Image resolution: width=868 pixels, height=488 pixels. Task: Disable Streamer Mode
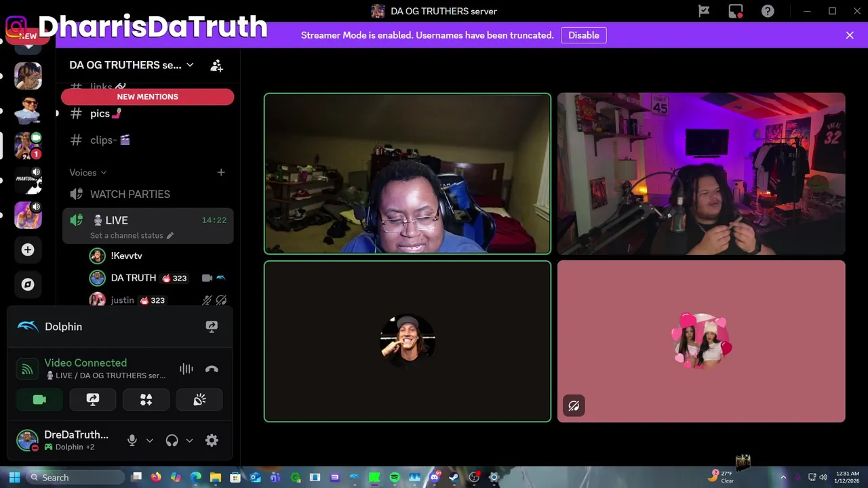coord(584,35)
